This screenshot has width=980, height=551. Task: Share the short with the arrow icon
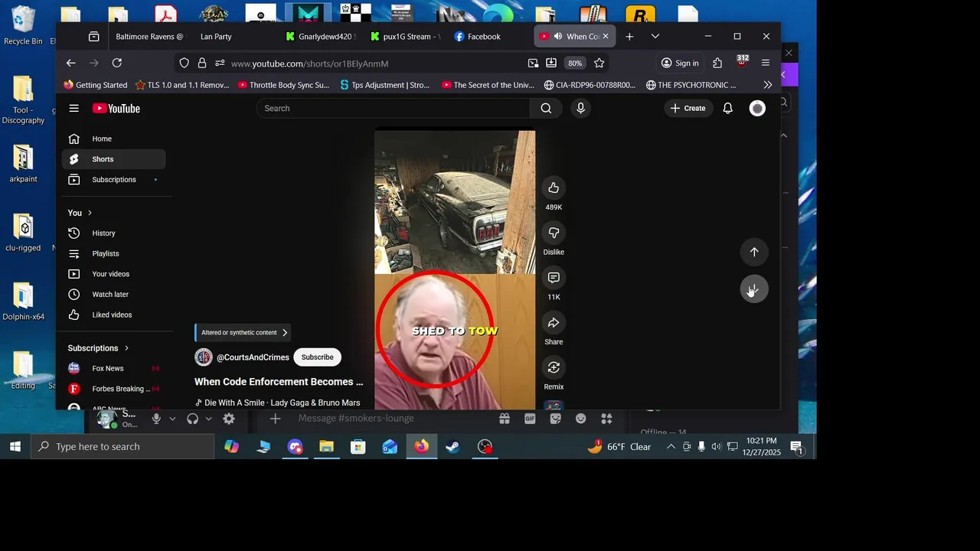[554, 322]
